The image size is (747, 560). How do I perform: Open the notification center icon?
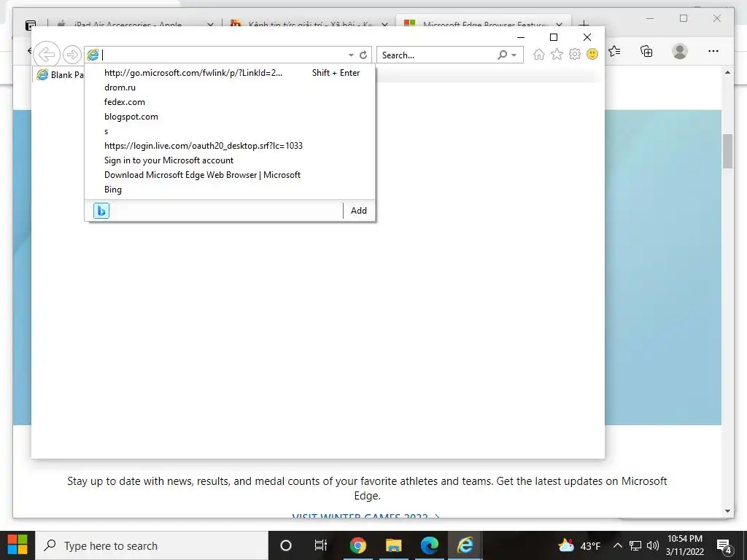click(724, 546)
